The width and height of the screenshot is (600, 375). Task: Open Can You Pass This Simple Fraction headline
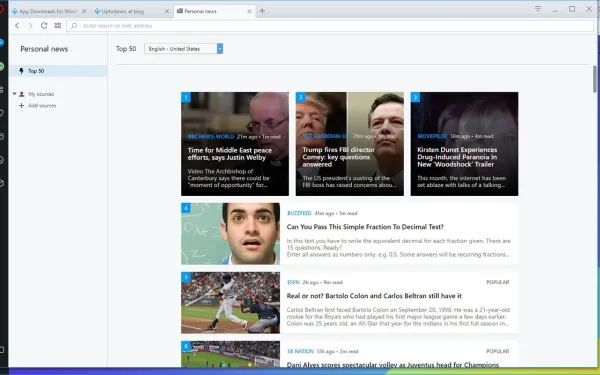(x=365, y=227)
